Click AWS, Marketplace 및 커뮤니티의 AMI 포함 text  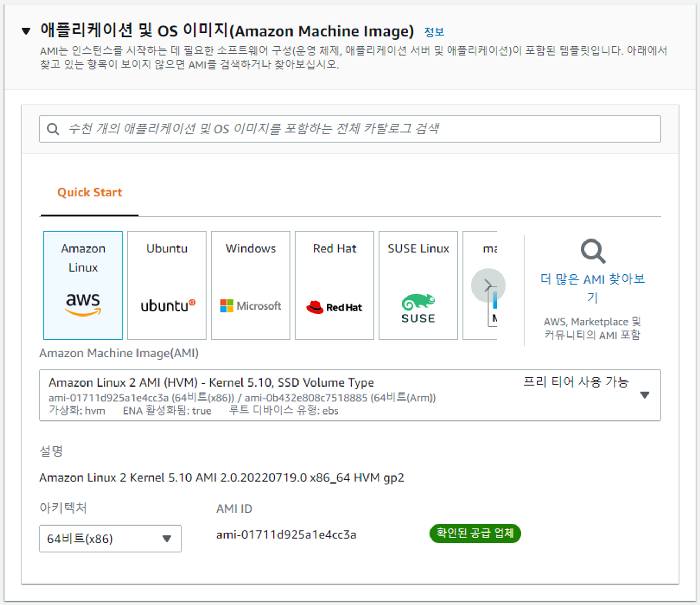pyautogui.click(x=593, y=328)
